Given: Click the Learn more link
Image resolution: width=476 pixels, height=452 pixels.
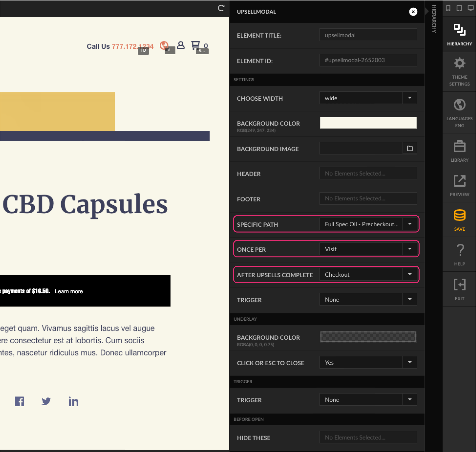Looking at the screenshot, I should [69, 291].
